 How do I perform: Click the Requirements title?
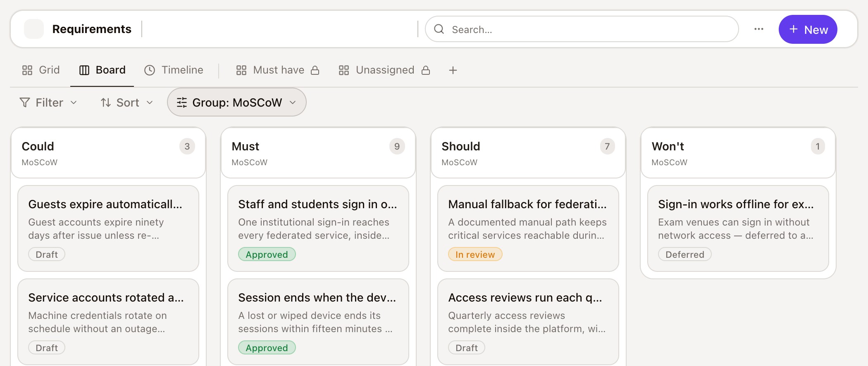pos(92,29)
